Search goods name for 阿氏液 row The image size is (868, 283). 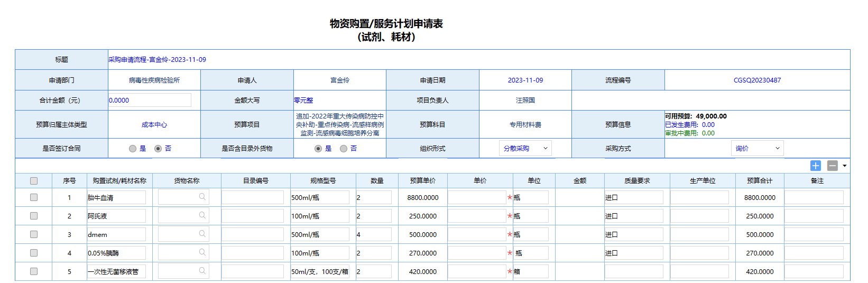tap(202, 215)
